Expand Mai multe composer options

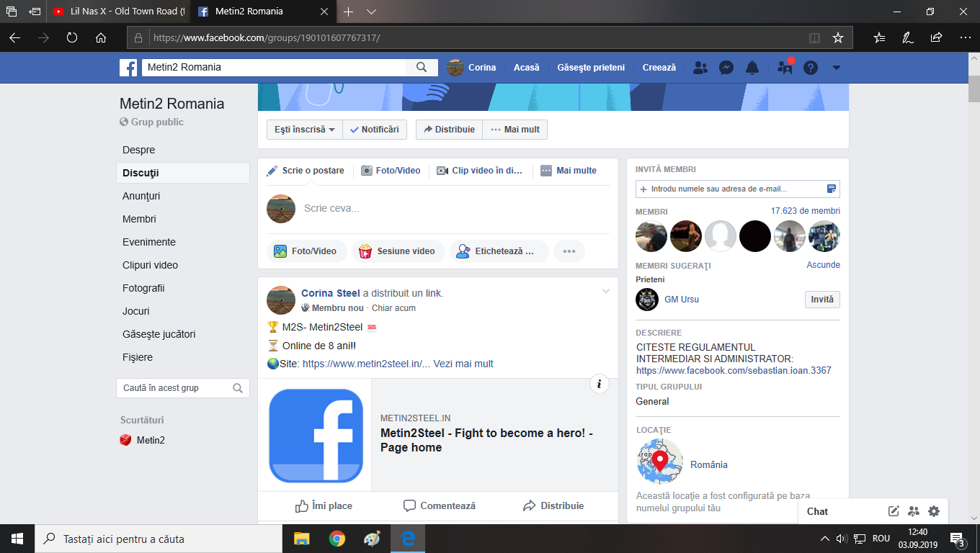click(569, 171)
